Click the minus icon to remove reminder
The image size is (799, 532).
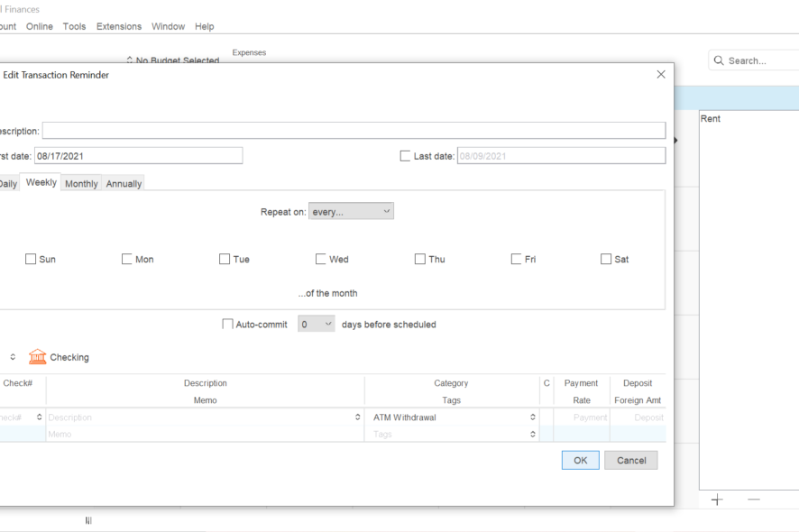pos(754,500)
